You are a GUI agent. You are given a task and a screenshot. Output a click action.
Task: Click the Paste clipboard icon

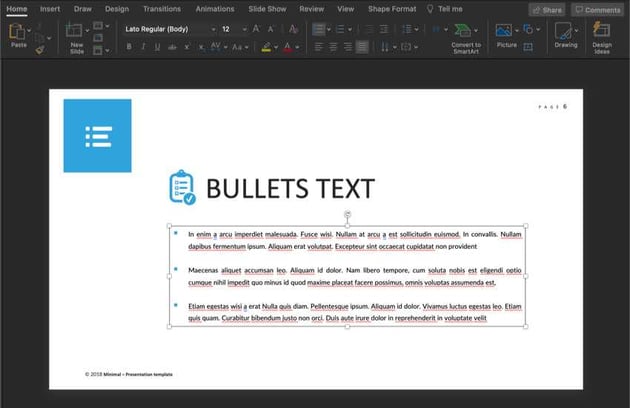point(18,32)
